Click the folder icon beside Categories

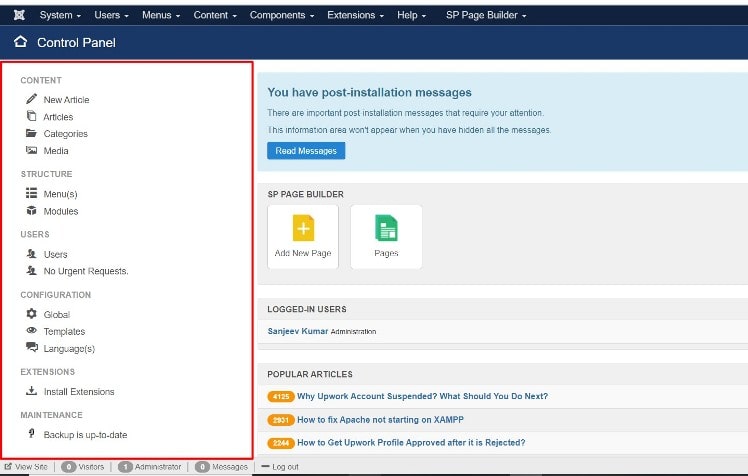click(31, 133)
